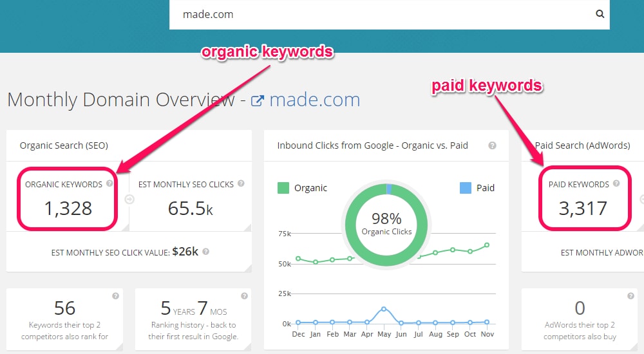Click the Dec data point on Organic line

tap(298, 258)
